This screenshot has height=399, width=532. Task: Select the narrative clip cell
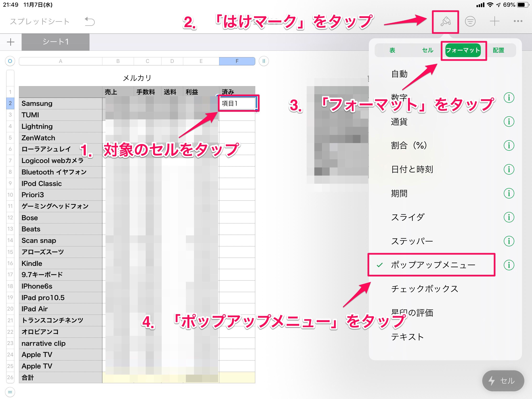(x=61, y=343)
